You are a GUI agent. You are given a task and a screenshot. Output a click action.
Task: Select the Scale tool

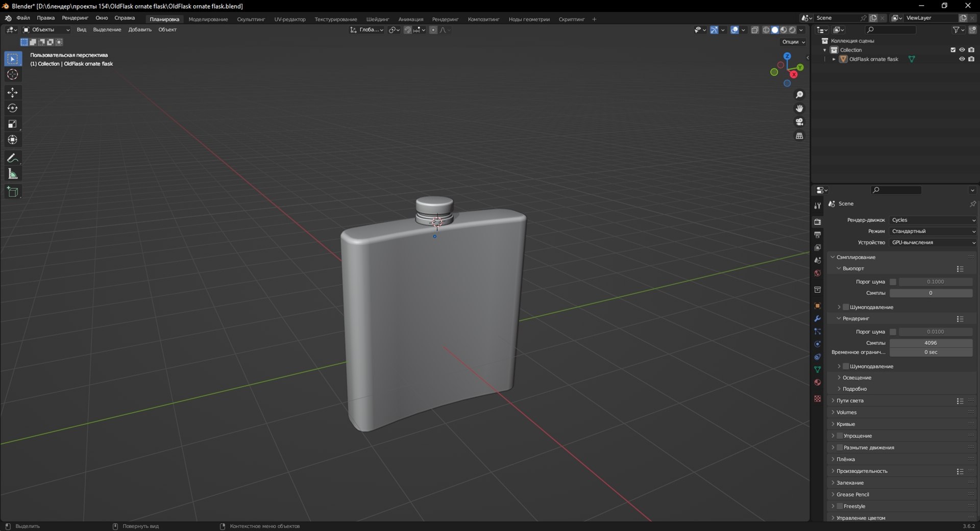pyautogui.click(x=13, y=124)
